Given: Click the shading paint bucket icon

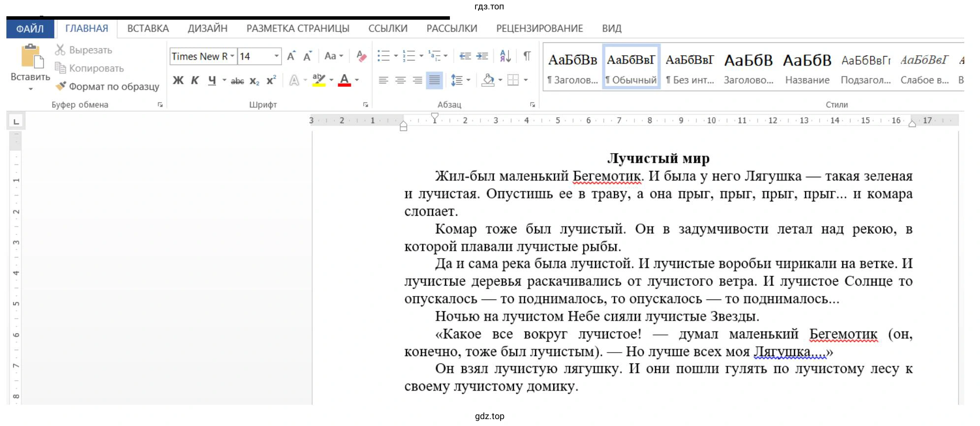Looking at the screenshot, I should point(488,80).
